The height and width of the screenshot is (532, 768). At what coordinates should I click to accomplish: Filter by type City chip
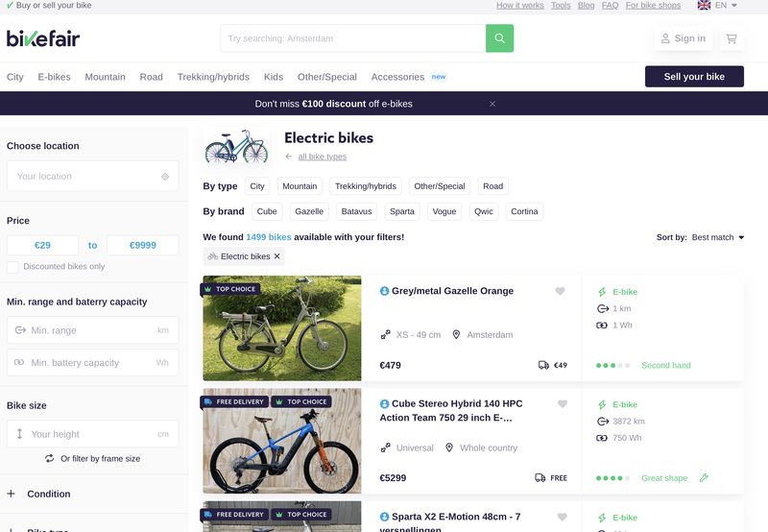(x=257, y=186)
